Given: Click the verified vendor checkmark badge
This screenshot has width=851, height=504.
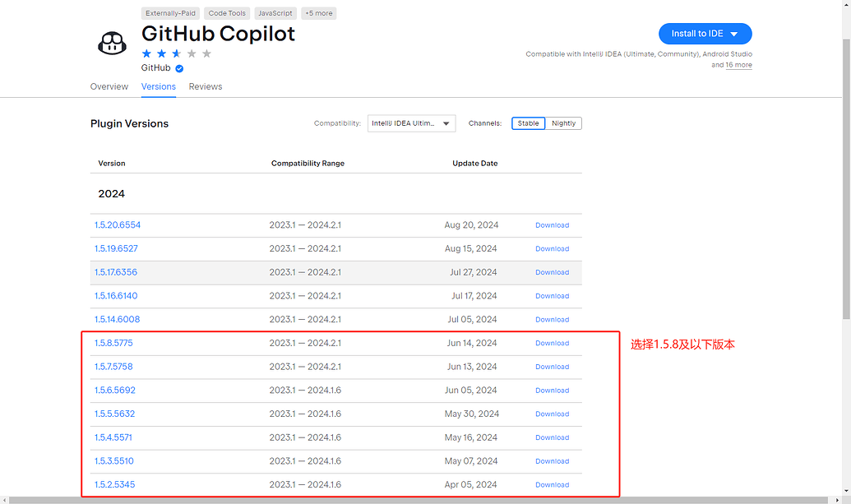Looking at the screenshot, I should pos(179,68).
